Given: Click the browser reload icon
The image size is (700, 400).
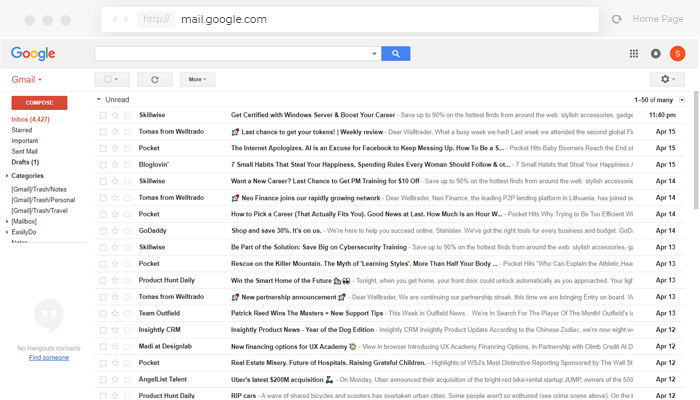Looking at the screenshot, I should 617,19.
